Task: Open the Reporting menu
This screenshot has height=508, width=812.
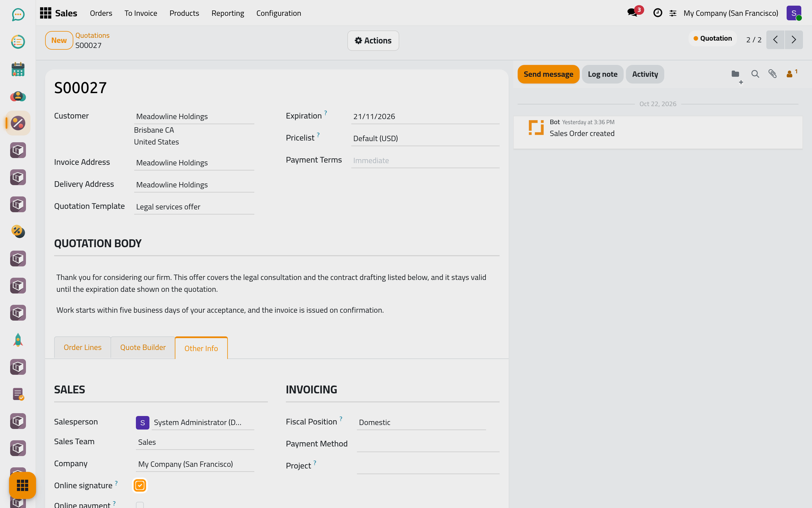Action: [x=228, y=13]
